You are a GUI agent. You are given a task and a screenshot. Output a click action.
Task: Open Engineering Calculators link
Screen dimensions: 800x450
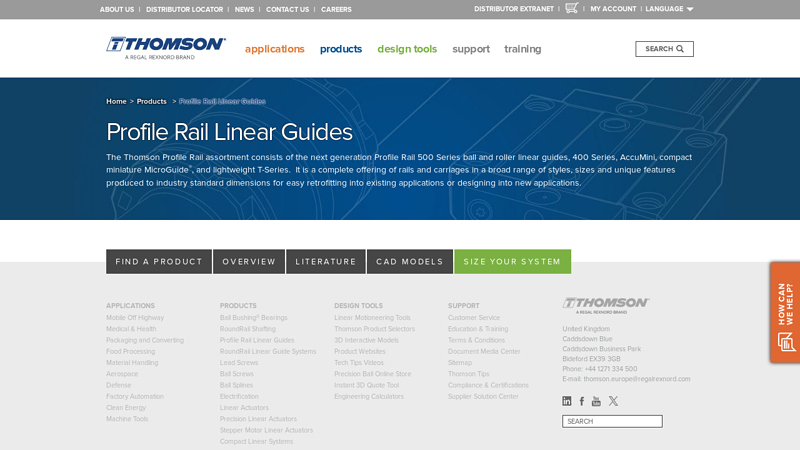click(369, 396)
